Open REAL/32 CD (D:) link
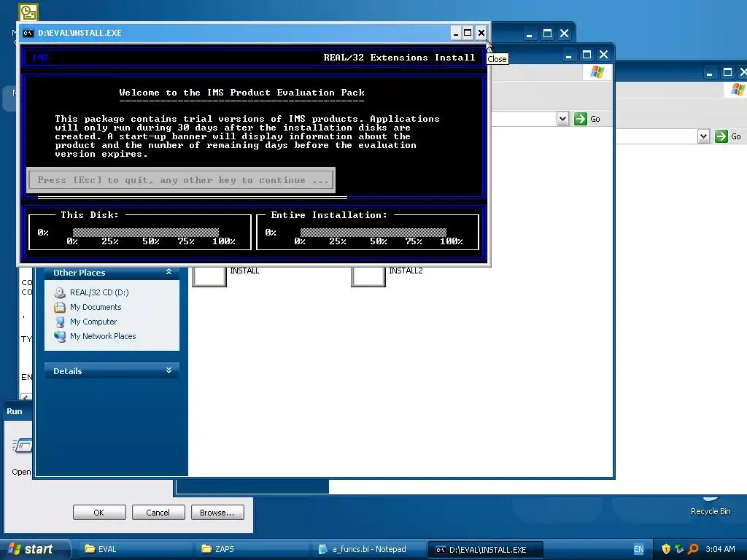The image size is (747, 560). tap(99, 292)
